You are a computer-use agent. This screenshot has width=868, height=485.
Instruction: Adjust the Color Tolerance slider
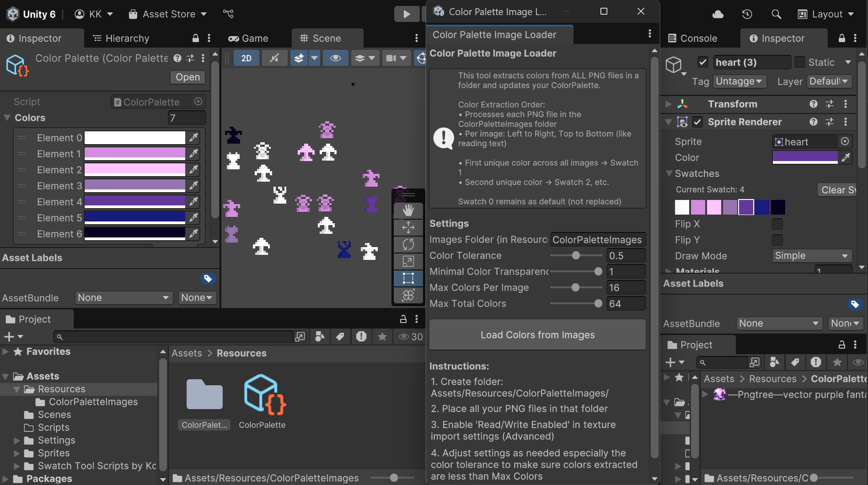tap(576, 255)
